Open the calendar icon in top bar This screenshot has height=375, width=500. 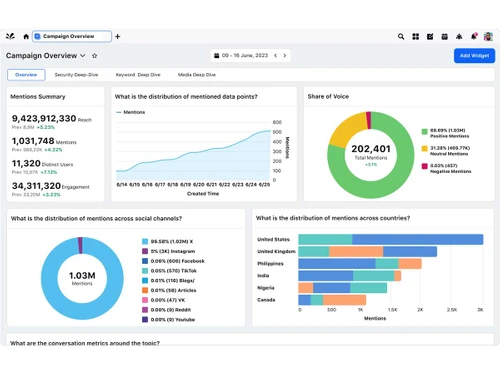[445, 36]
